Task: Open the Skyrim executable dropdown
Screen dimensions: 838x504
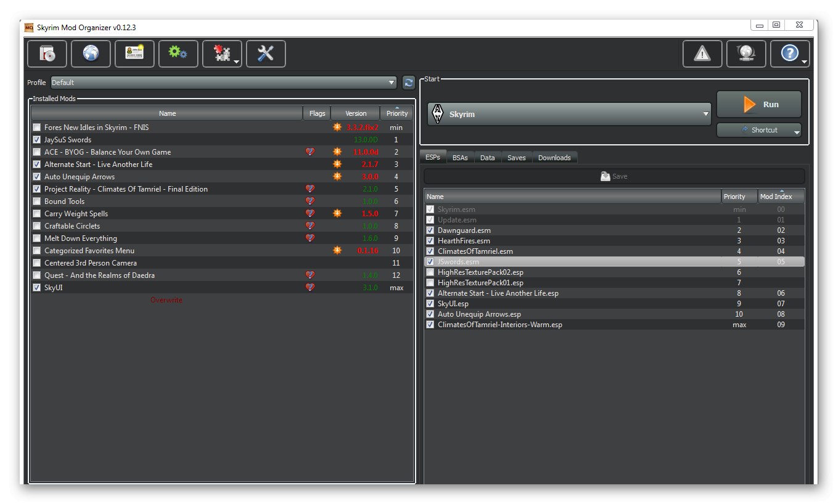Action: pos(569,114)
